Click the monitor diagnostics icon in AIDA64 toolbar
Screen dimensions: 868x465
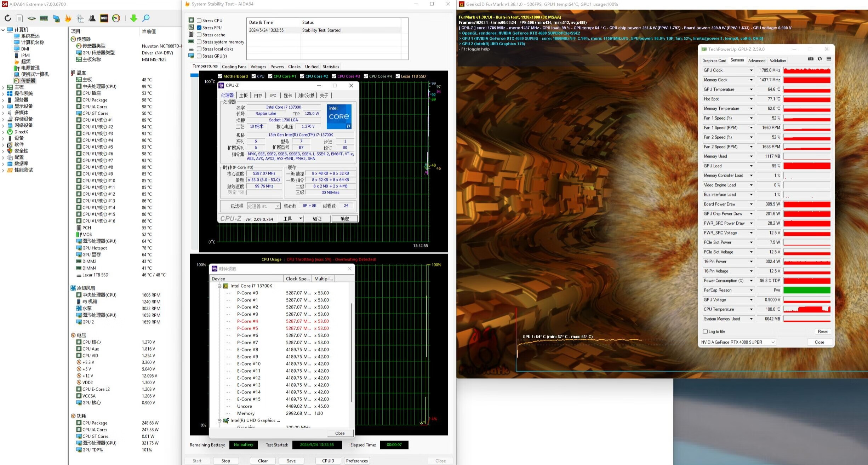tap(56, 18)
